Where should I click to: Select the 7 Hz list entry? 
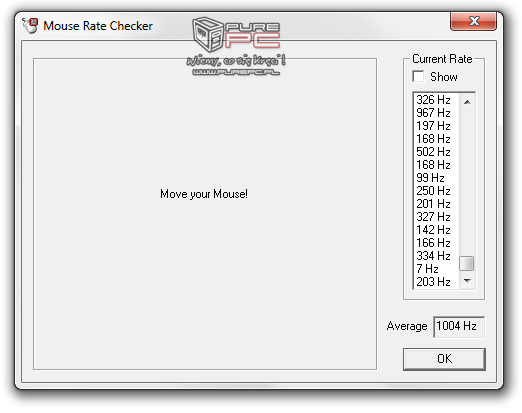[x=436, y=269]
